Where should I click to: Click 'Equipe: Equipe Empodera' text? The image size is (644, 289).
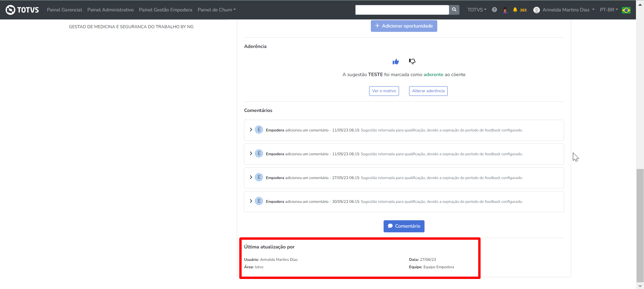[x=431, y=267]
